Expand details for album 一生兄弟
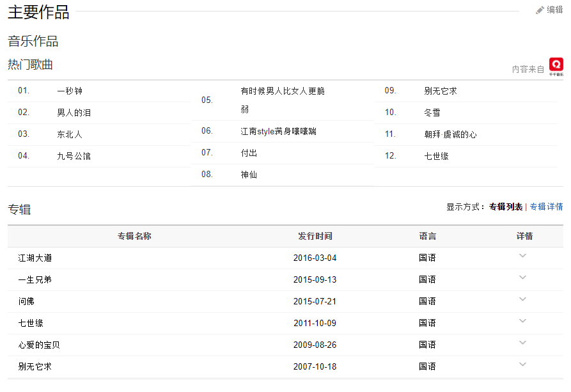Screen dimensions: 571x392 (x=522, y=278)
